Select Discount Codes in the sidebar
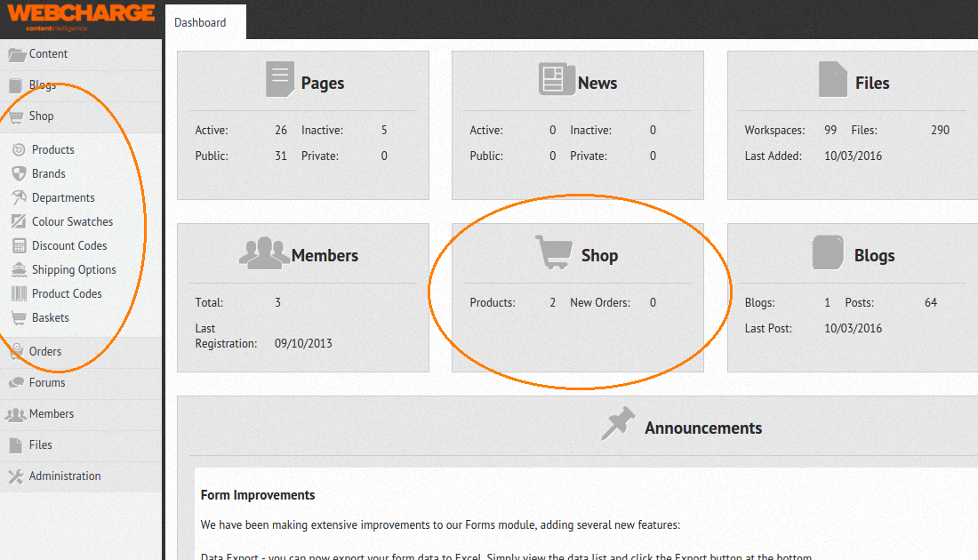 (20, 245)
